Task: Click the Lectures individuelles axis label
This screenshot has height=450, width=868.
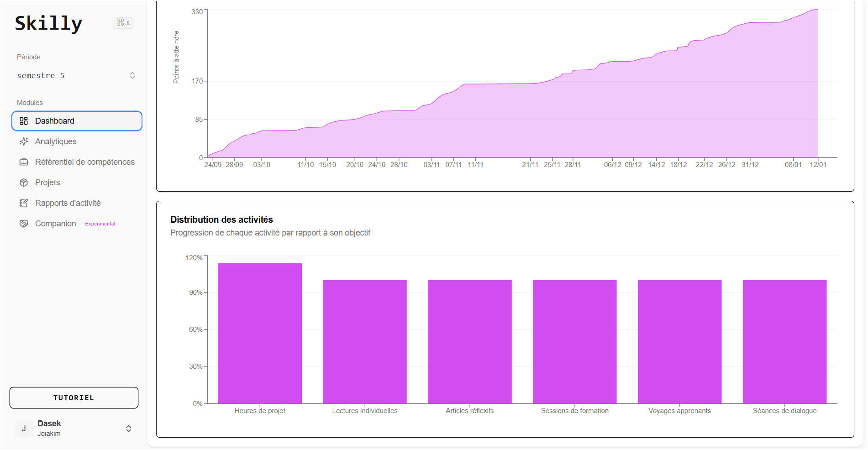Action: click(365, 411)
